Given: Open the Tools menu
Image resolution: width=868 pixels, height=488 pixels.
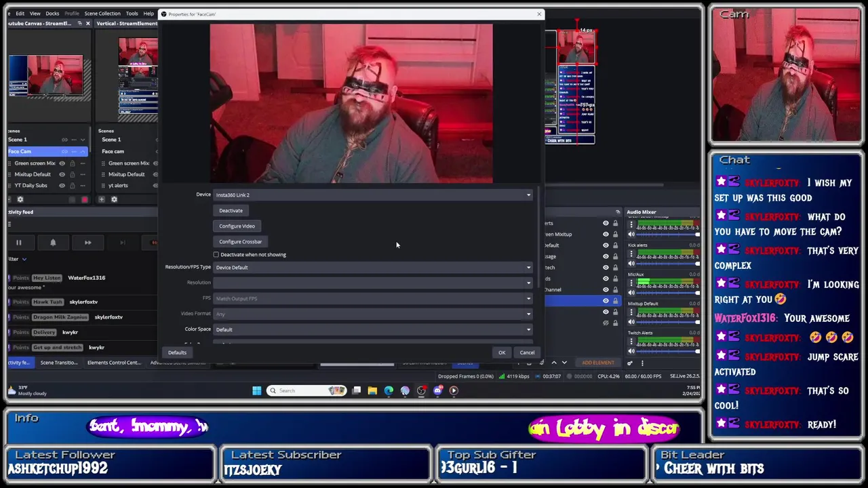Looking at the screenshot, I should point(132,14).
